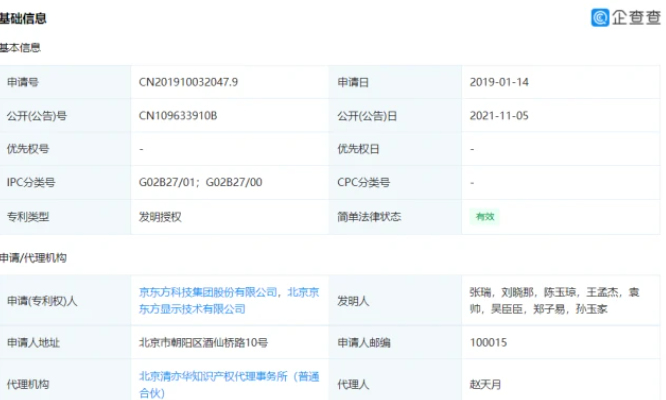This screenshot has height=400, width=666.
Task: Select the application date 2019-01-14
Action: 499,82
